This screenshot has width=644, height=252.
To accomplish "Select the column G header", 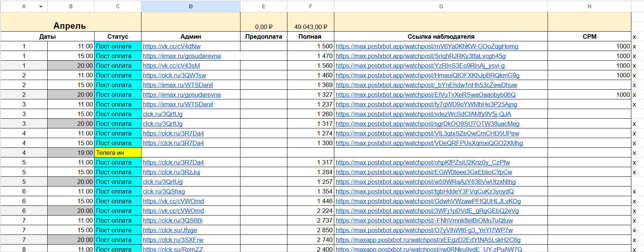I will [x=441, y=6].
